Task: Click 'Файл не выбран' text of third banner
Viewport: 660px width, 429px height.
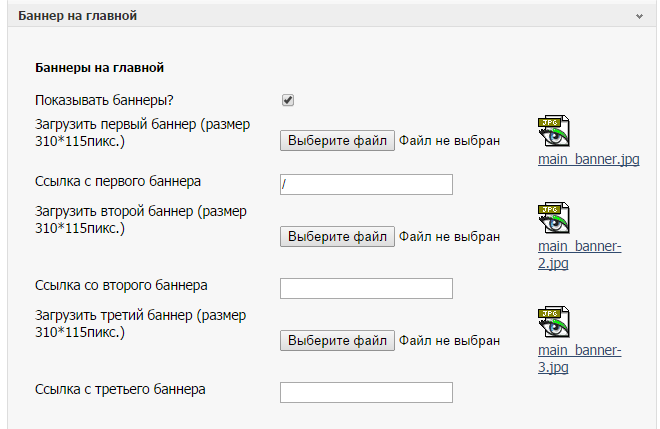Action: coord(449,341)
